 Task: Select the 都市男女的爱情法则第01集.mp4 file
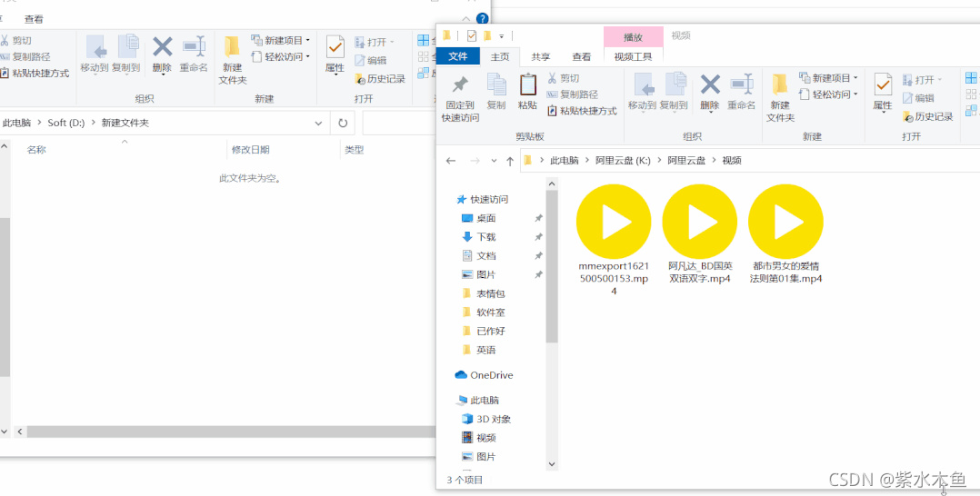point(785,234)
